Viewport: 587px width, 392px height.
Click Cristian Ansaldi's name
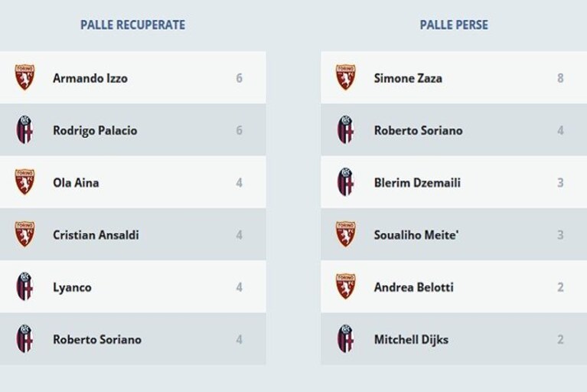[x=96, y=235]
